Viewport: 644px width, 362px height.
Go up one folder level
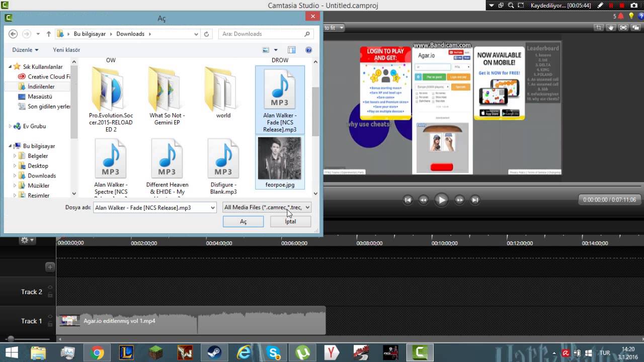(48, 34)
